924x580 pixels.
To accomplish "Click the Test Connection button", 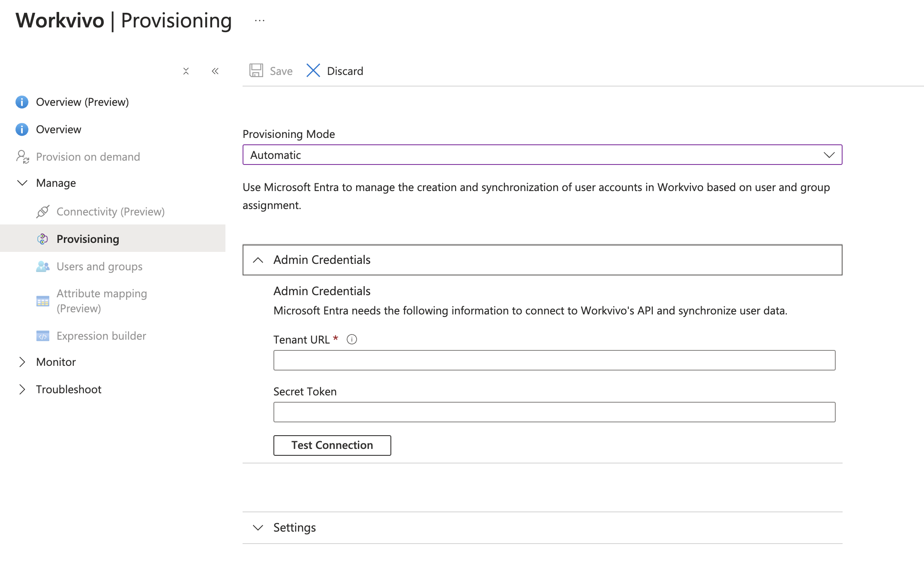I will 332,445.
